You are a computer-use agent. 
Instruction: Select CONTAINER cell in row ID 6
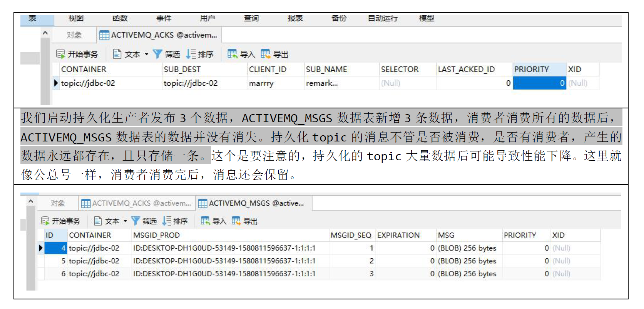tap(100, 274)
